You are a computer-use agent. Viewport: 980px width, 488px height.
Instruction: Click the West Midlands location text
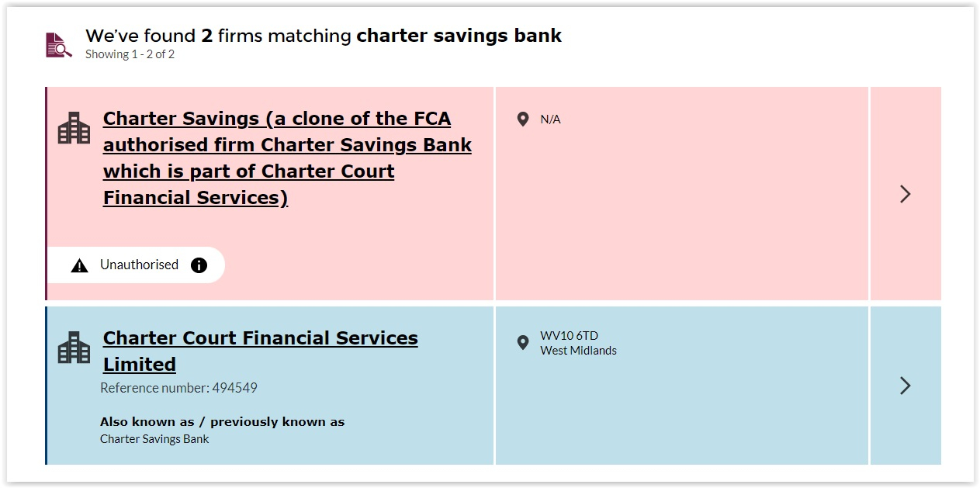(x=578, y=351)
